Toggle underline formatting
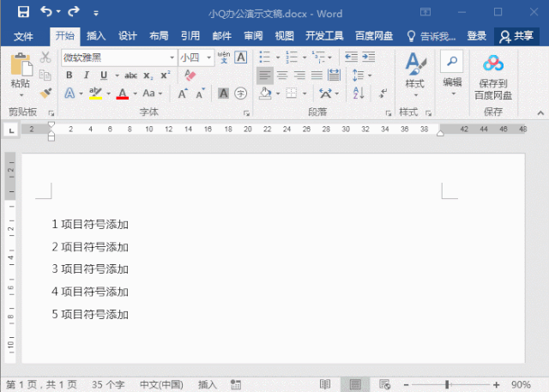Viewport: 549px width, 392px height. (104, 75)
